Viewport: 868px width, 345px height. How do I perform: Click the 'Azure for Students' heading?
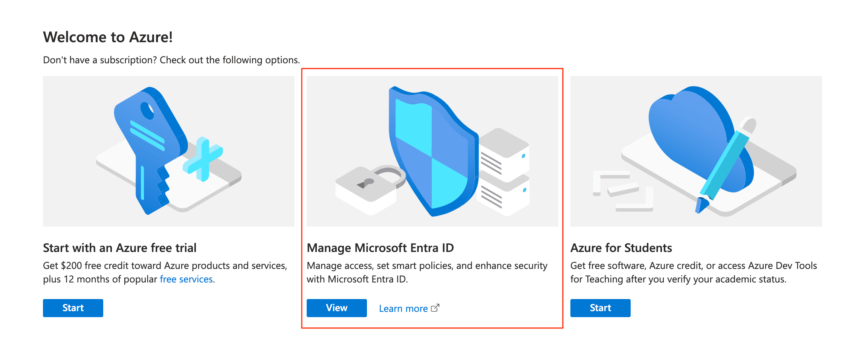click(x=621, y=248)
